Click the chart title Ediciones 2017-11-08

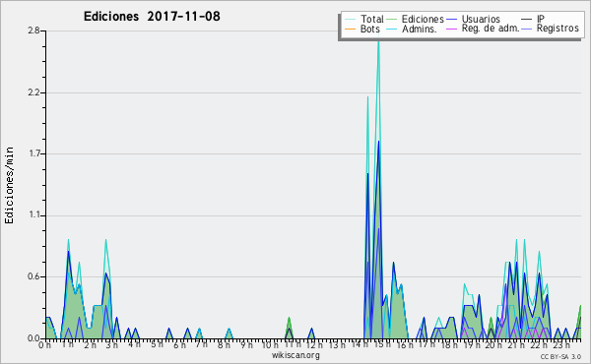pyautogui.click(x=152, y=17)
